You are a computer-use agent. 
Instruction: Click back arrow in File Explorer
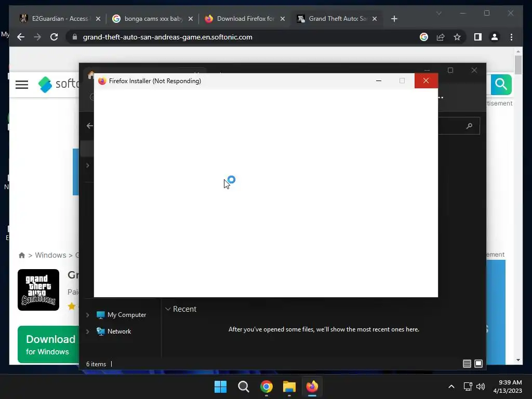click(x=89, y=126)
